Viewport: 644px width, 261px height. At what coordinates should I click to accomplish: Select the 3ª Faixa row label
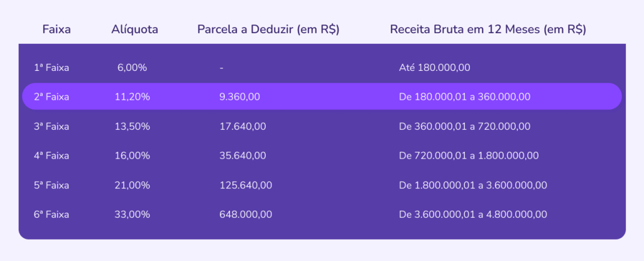[x=52, y=126]
